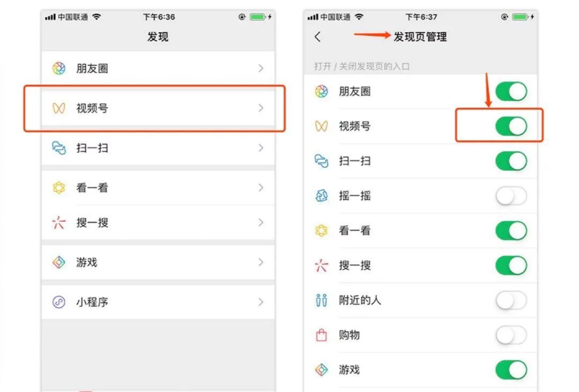Open 小程序 via its chevron arrow

click(x=261, y=302)
